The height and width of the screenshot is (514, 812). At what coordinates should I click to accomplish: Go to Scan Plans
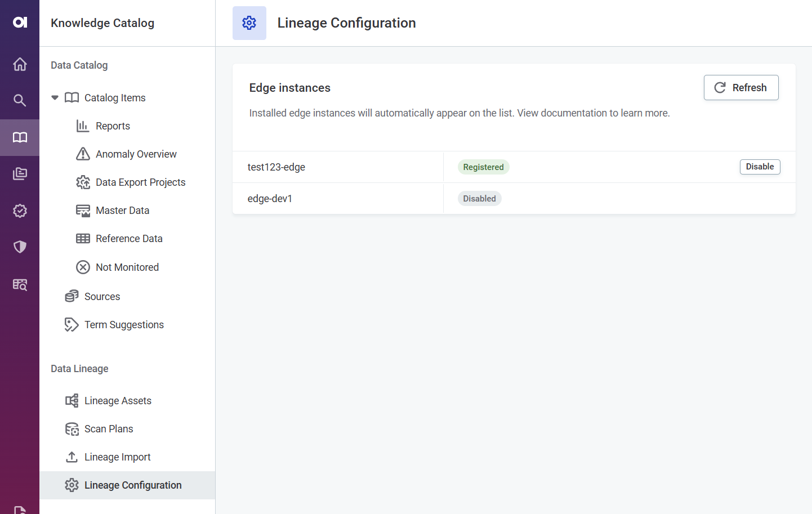109,429
